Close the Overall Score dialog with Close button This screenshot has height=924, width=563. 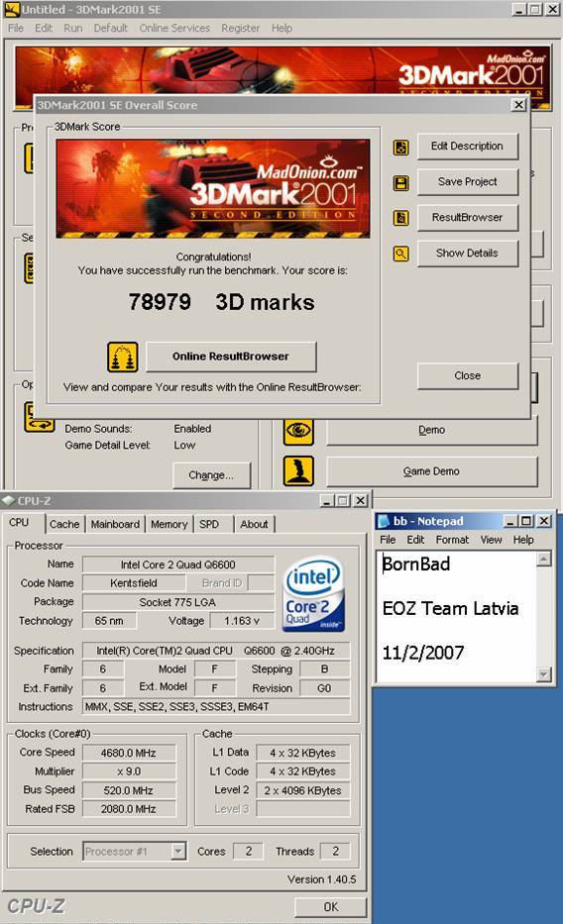click(x=468, y=376)
